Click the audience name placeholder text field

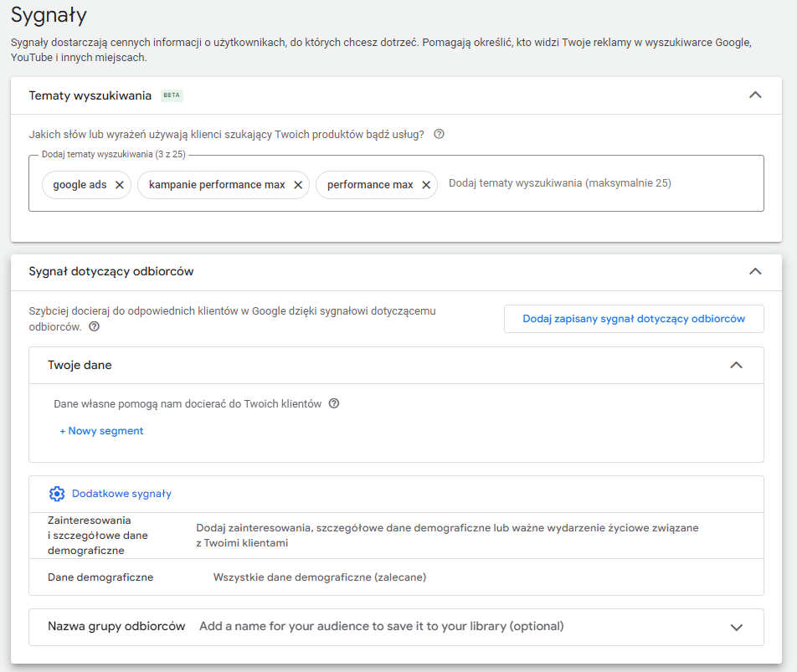[381, 626]
